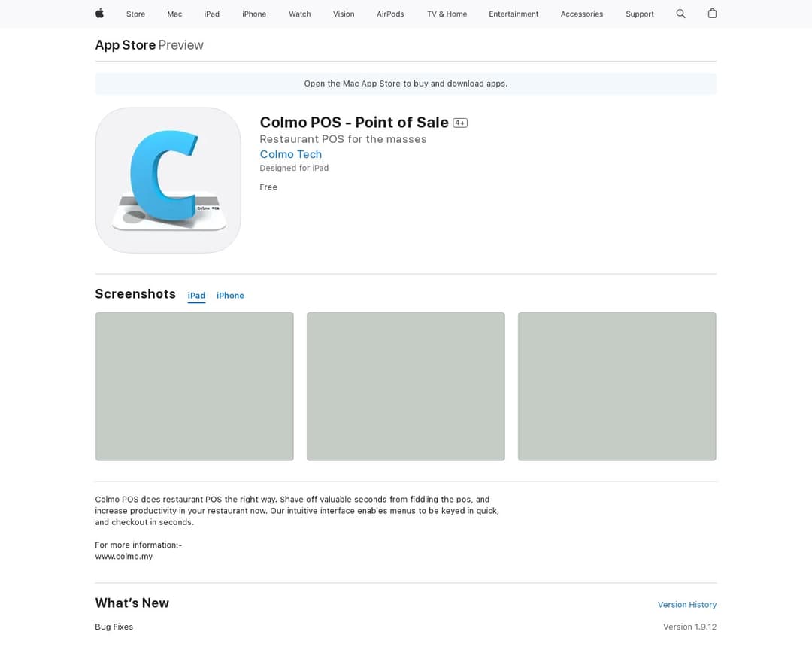The width and height of the screenshot is (812, 650).
Task: Click the 'Free' price label
Action: click(268, 187)
